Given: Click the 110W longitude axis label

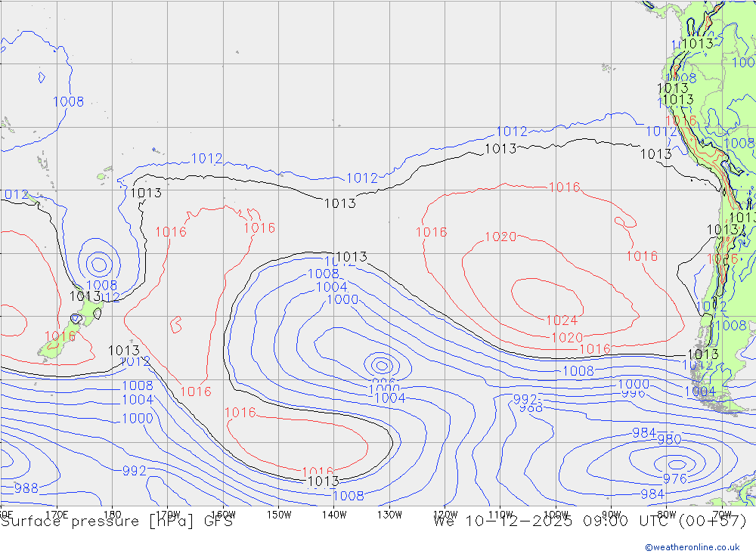Looking at the screenshot, I should [x=500, y=514].
